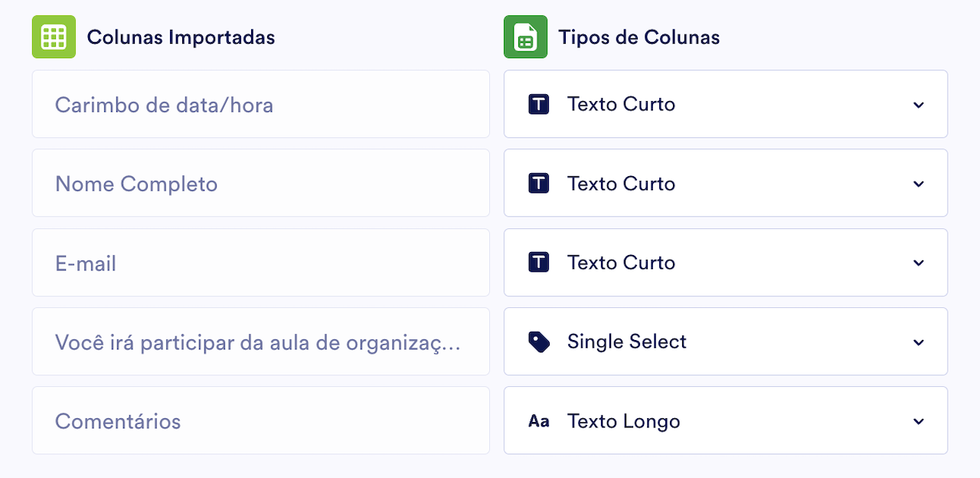Viewport: 980px width, 478px height.
Task: Click the green grid icon beside Colunas Importadas
Action: [x=53, y=36]
